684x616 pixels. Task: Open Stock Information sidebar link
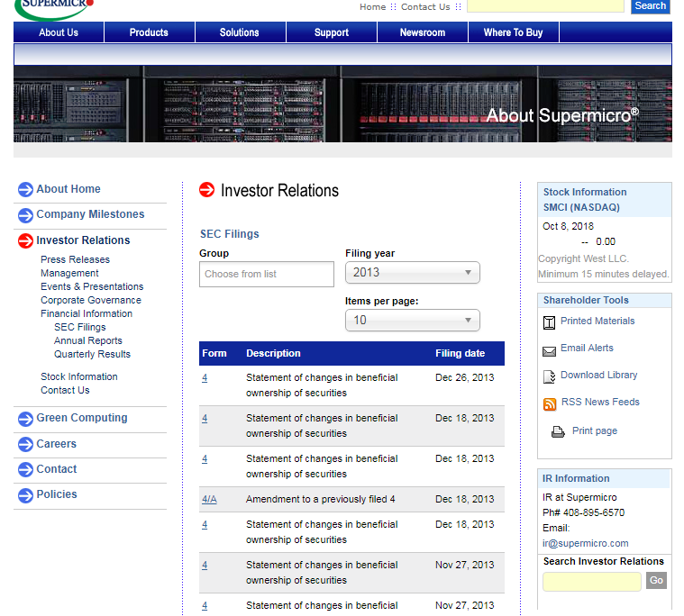[x=79, y=376]
